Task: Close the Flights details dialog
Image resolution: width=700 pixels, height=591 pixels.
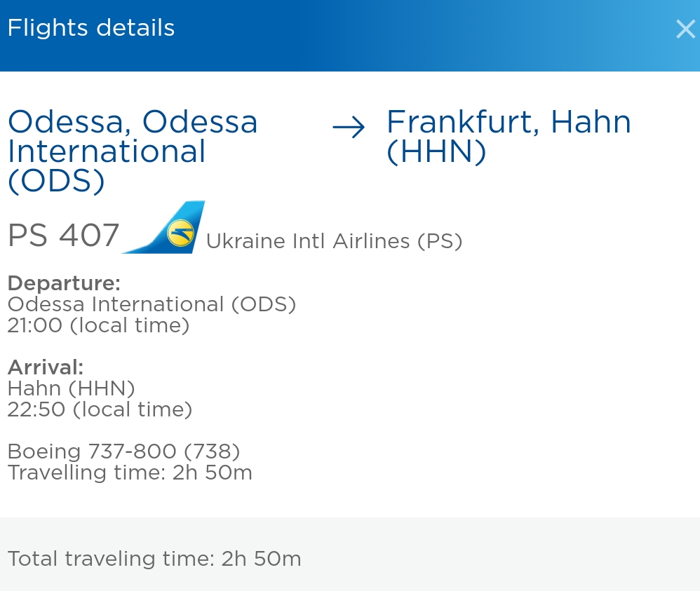Action: [685, 29]
